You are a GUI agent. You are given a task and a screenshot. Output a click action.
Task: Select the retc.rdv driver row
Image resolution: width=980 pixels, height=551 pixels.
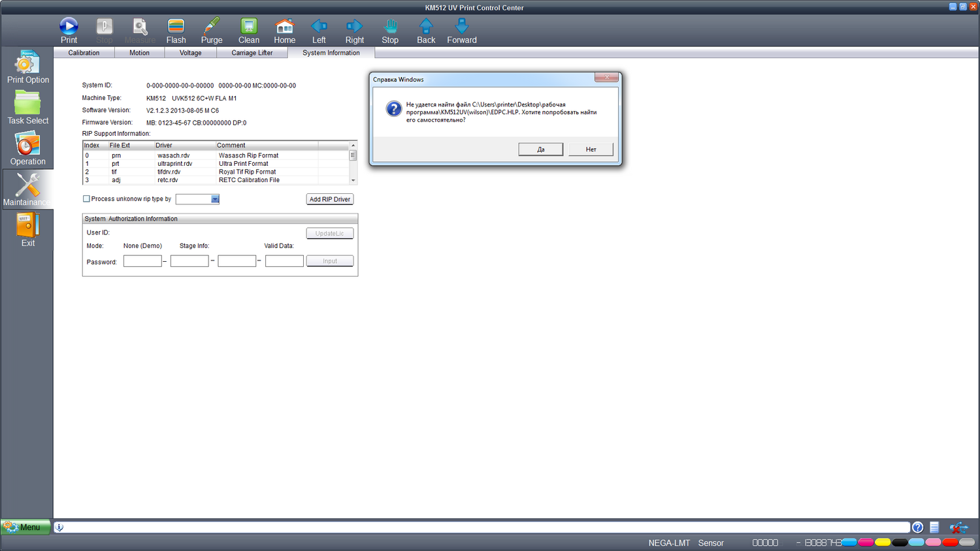point(216,180)
